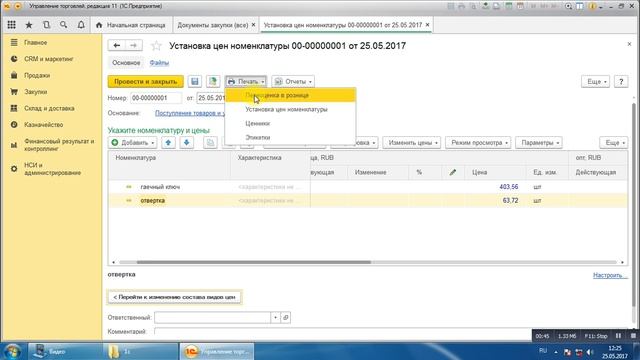This screenshot has width=640, height=360.
Task: Choose Установка цен номенклатуры print option
Action: click(291, 109)
